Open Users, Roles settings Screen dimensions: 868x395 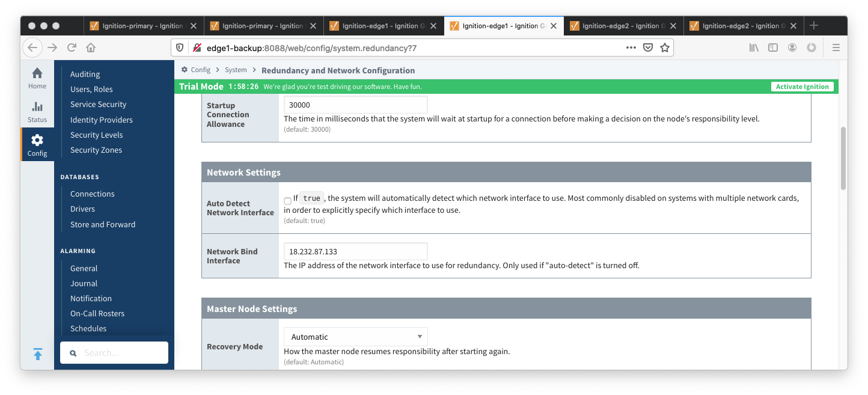coord(91,89)
